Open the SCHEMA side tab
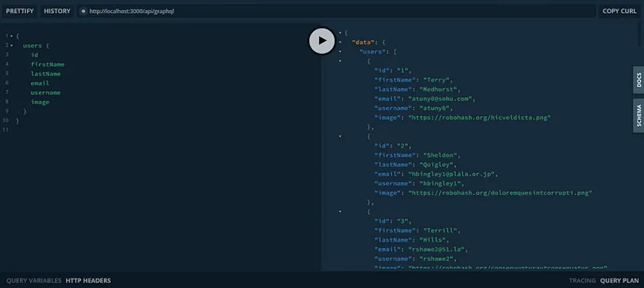644x288 pixels. [x=638, y=116]
